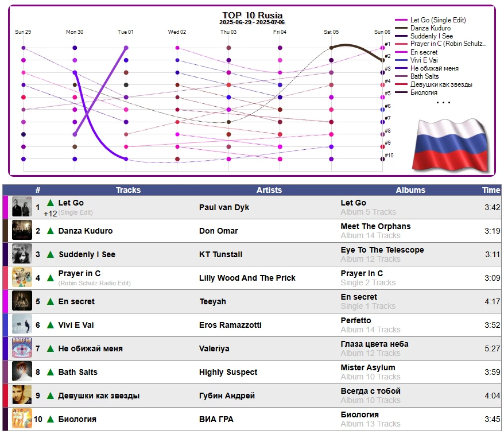Viewport: 504px width, 434px height.
Task: Click the green up arrow beside Не обижай меня
Action: (51, 348)
